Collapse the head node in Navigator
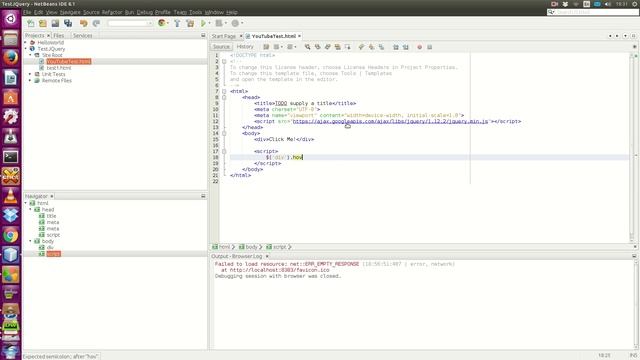Image resolution: width=640 pixels, height=360 pixels. [x=30, y=209]
